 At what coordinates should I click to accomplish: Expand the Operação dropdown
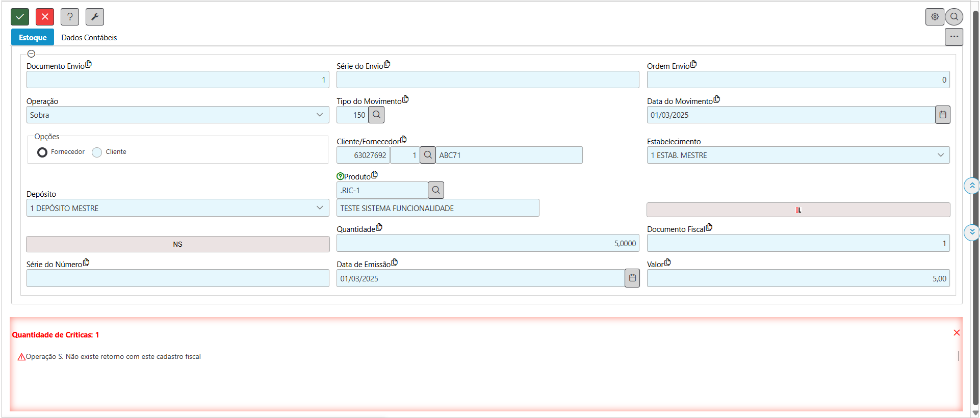pos(177,115)
